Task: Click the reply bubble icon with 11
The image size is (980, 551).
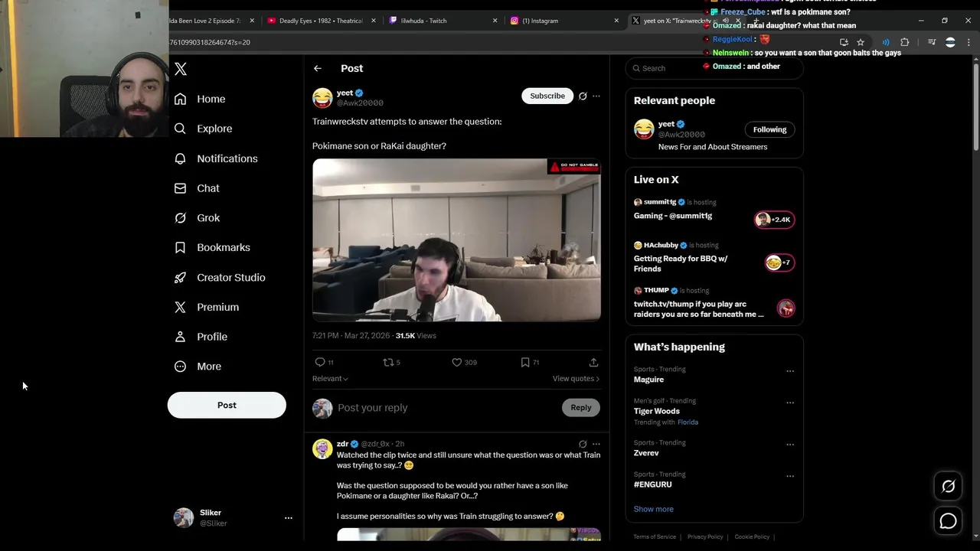Action: click(320, 362)
